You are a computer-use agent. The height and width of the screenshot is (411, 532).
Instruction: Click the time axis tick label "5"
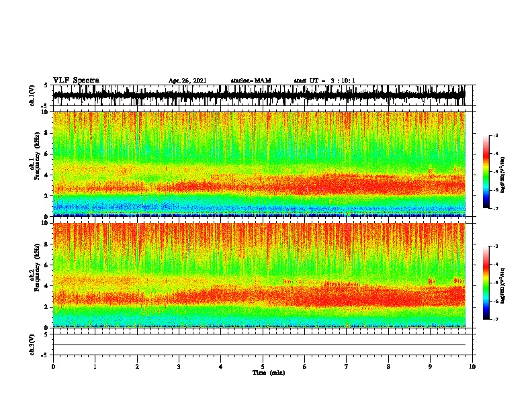pos(263,367)
